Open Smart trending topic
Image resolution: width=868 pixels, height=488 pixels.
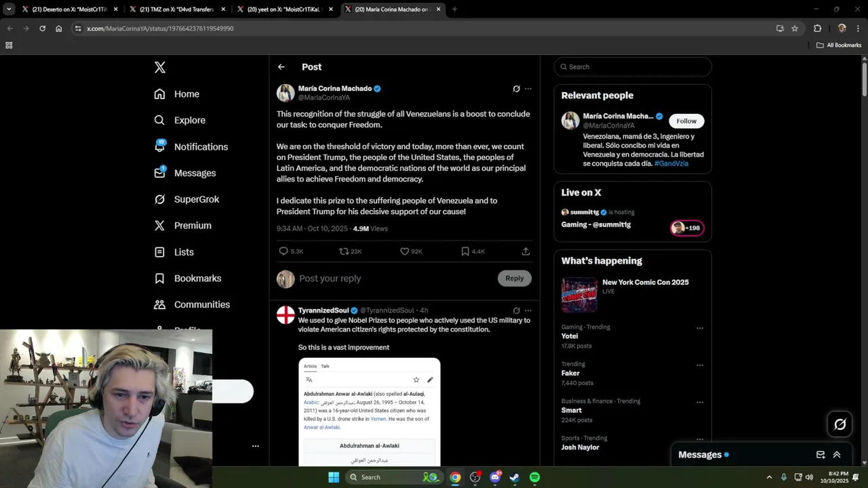pos(572,410)
